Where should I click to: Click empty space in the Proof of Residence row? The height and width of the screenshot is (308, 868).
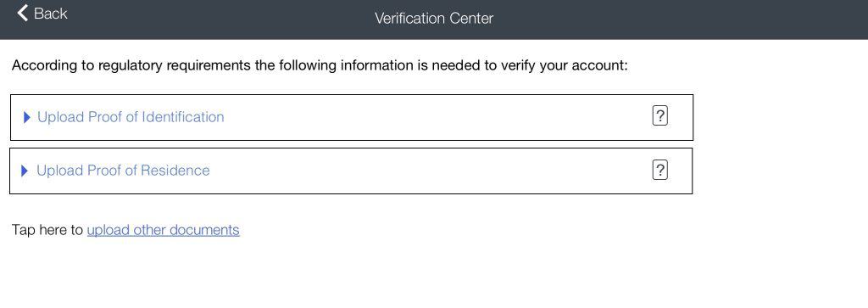(431, 171)
